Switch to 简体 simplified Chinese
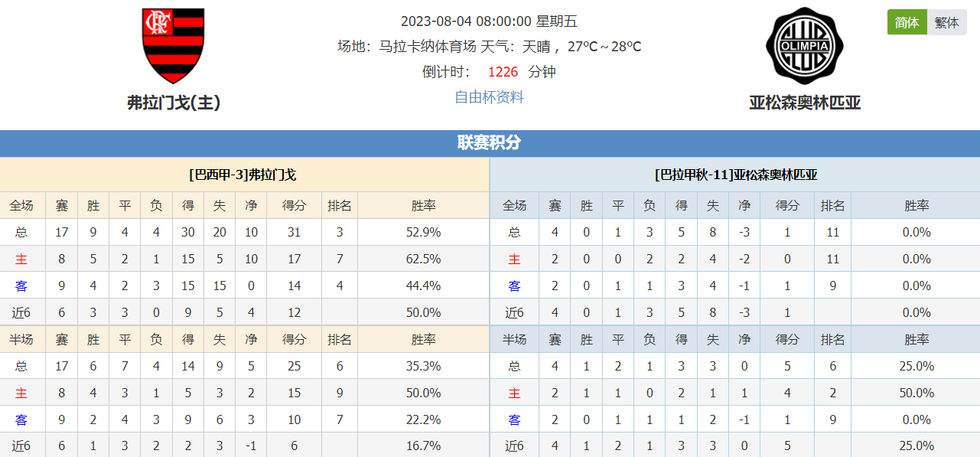The width and height of the screenshot is (980, 457). 907,22
